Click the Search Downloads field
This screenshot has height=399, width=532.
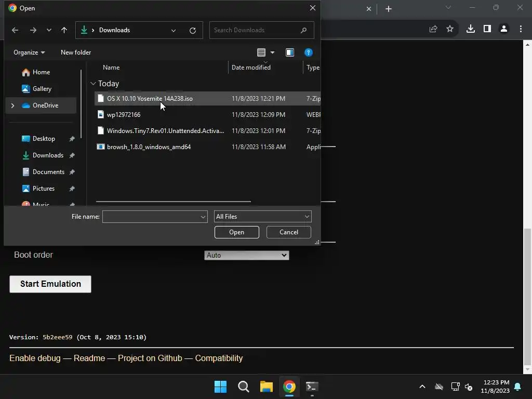coord(262,30)
